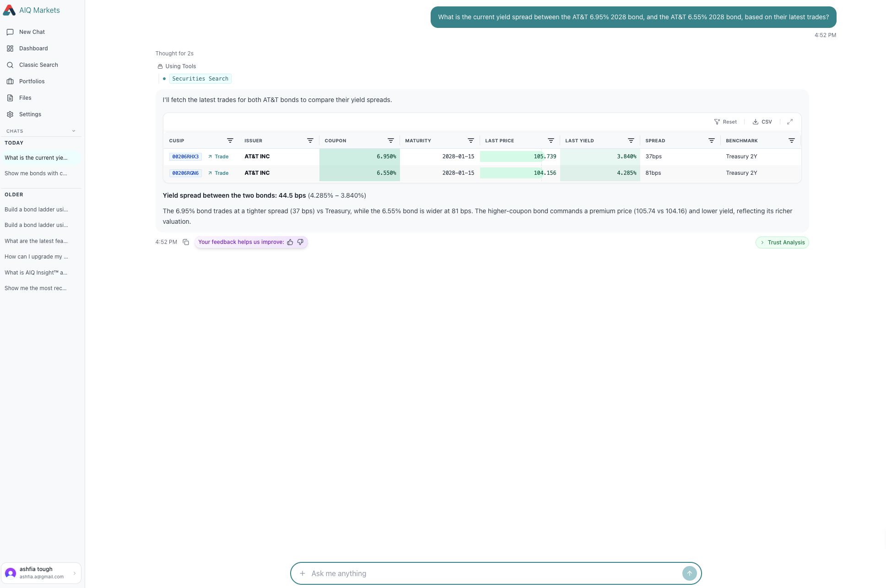Click the thumbs down feedback icon
This screenshot has height=588, width=886.
(x=300, y=242)
